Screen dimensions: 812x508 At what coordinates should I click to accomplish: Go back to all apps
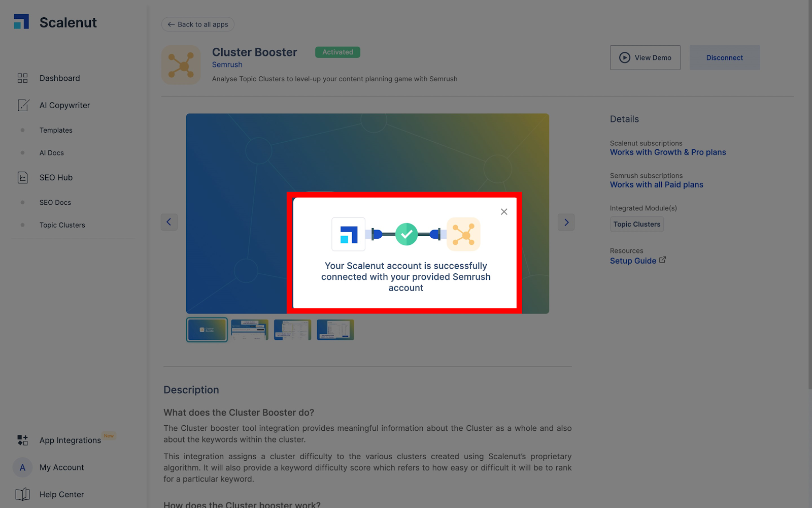point(198,24)
